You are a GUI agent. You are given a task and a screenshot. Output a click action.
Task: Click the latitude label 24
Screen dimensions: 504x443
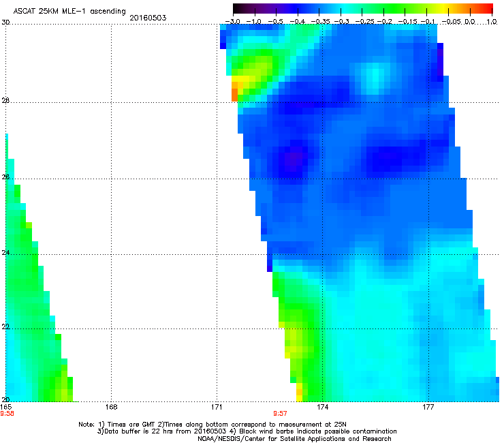click(x=5, y=253)
